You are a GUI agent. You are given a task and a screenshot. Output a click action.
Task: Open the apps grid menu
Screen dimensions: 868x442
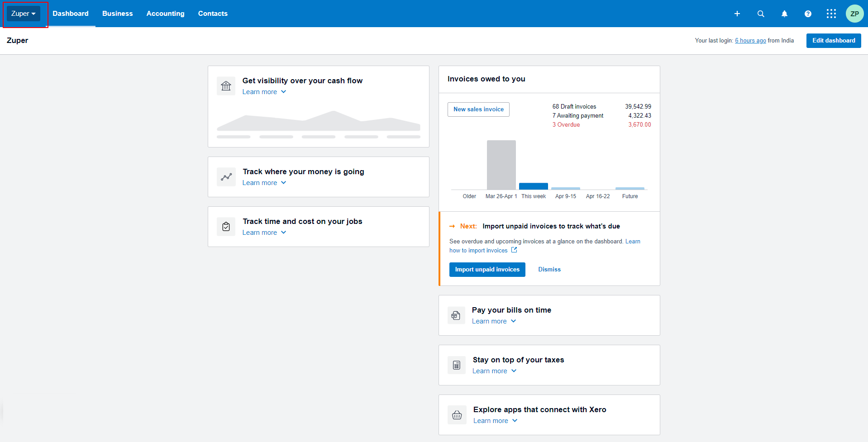(x=831, y=14)
